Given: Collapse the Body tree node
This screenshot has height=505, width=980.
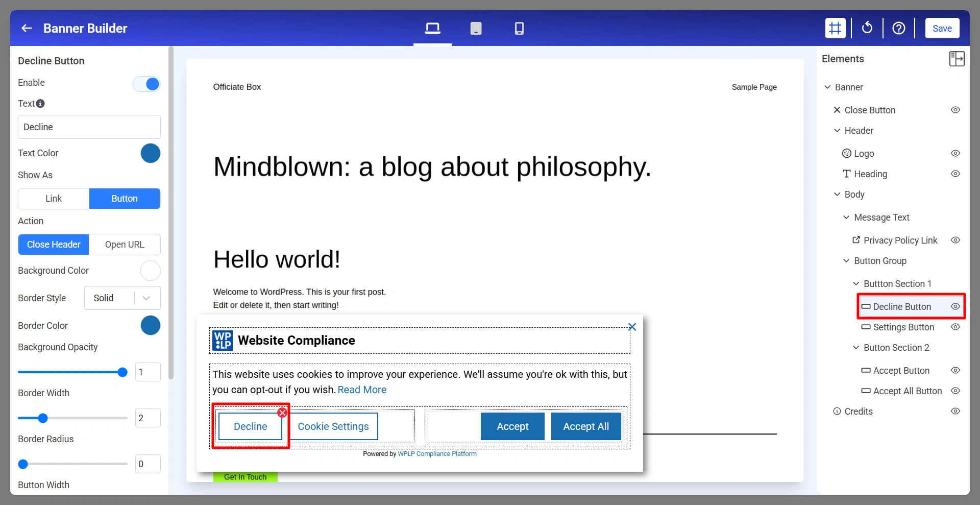Looking at the screenshot, I should [x=837, y=195].
